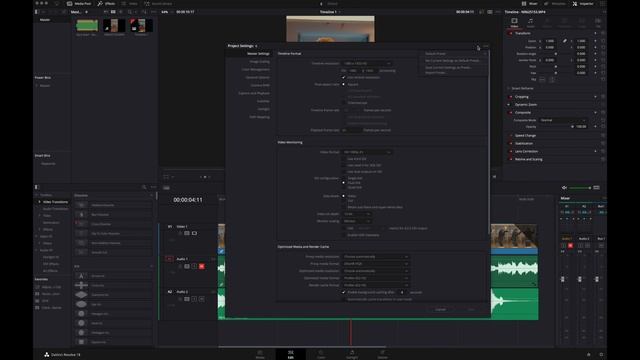This screenshot has height=360, width=640.
Task: Select the Image Scaling settings tab
Action: [260, 62]
